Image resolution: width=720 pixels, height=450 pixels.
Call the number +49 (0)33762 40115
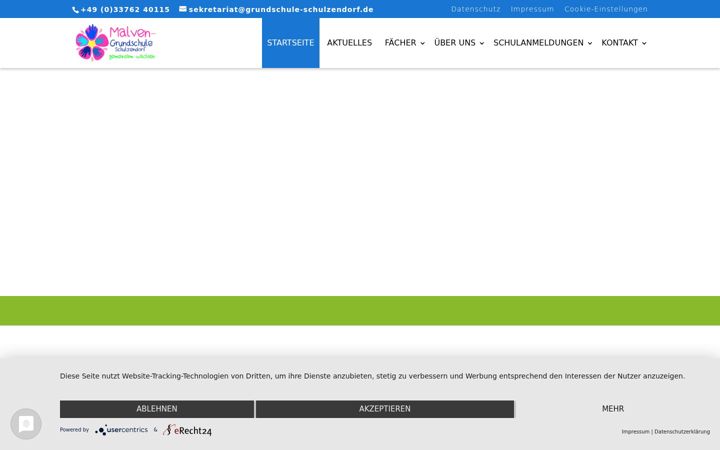125,9
